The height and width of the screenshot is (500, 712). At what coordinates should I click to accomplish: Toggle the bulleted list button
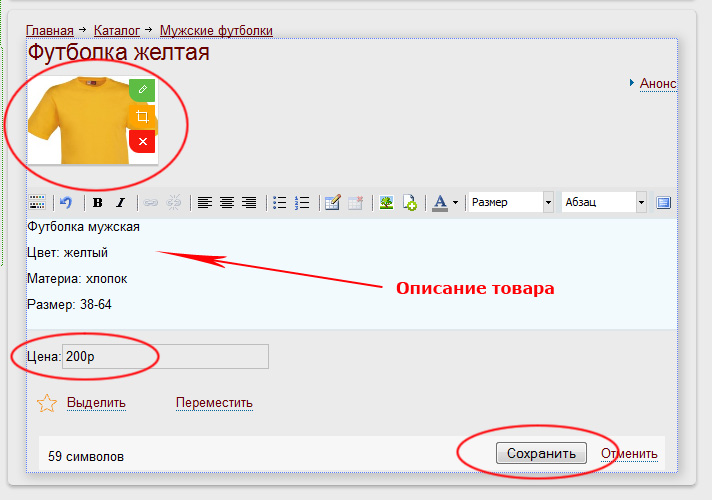pyautogui.click(x=280, y=203)
